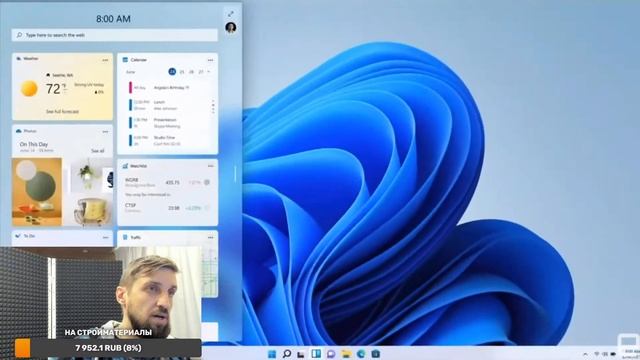Click the Seattle location in the Weather widget
The width and height of the screenshot is (640, 360).
click(x=59, y=75)
